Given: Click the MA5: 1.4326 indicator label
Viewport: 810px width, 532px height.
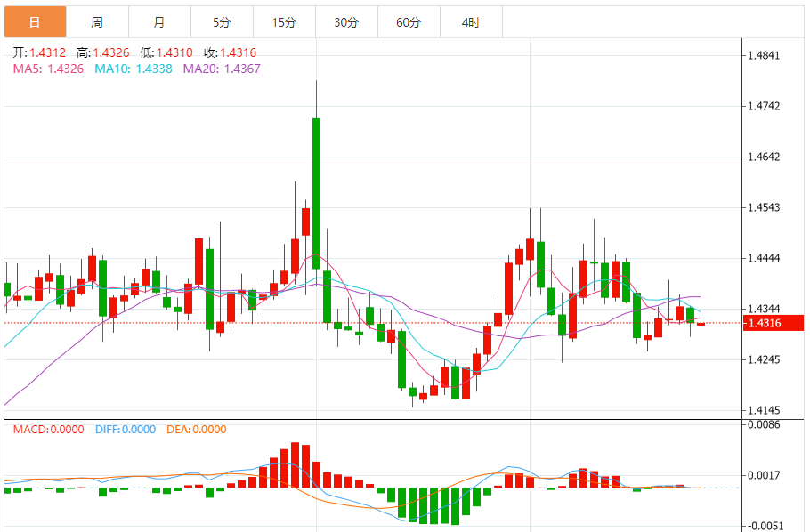Looking at the screenshot, I should coord(49,69).
